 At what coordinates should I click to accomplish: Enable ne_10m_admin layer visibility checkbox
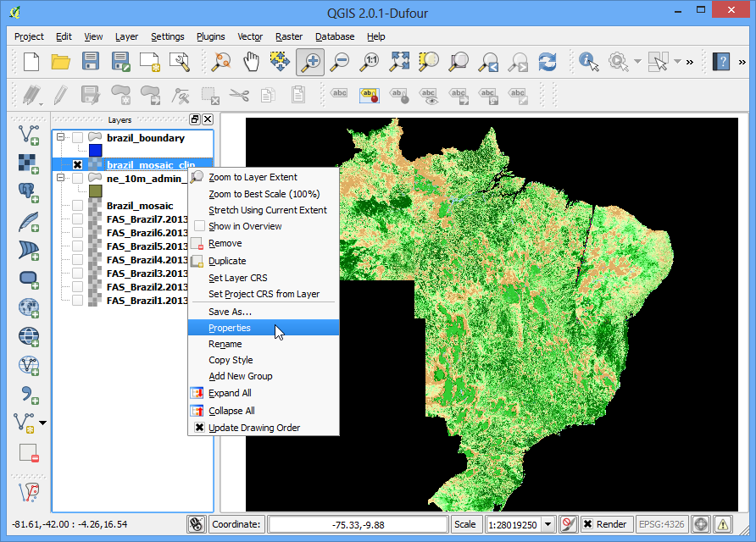[78, 178]
